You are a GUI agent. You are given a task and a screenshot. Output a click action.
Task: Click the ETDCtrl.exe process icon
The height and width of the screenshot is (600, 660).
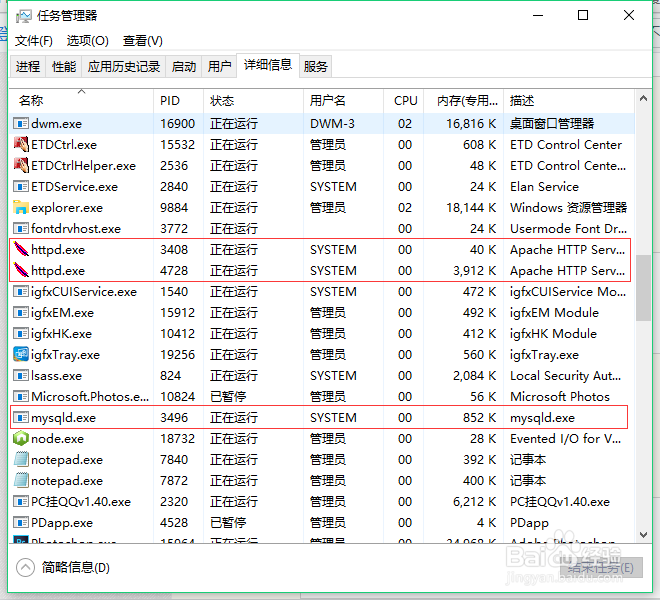[21, 144]
